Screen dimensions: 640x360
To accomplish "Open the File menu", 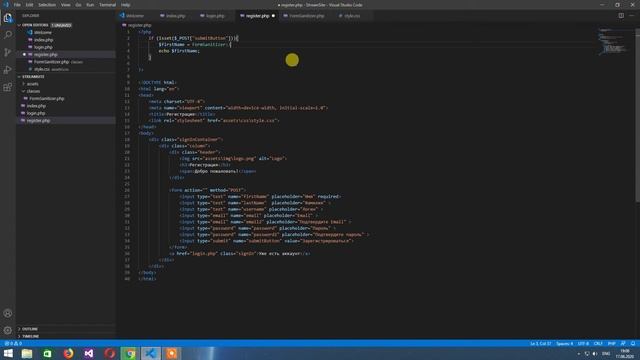I will (17, 5).
